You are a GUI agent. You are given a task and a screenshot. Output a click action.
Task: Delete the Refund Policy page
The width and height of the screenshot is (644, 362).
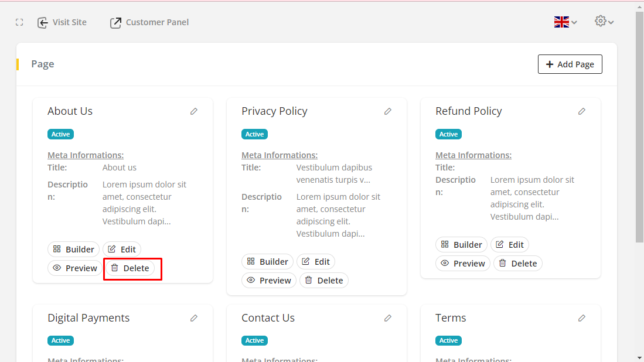[x=517, y=264]
